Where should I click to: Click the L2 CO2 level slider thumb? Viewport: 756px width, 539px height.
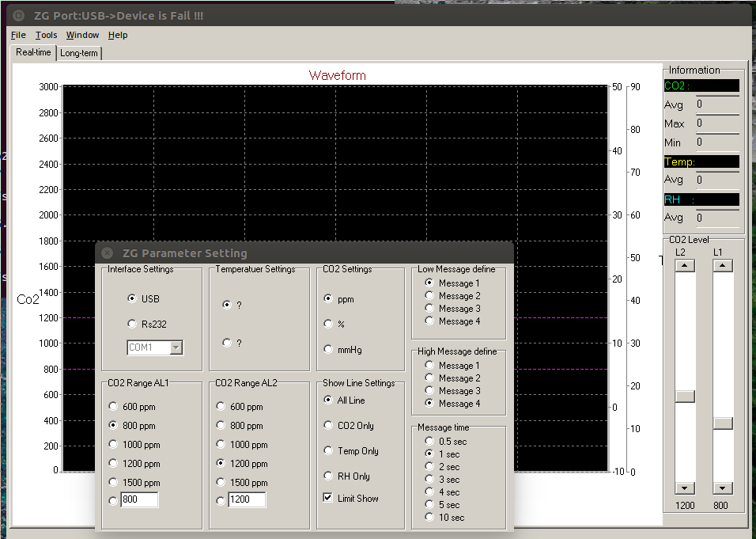tap(685, 397)
